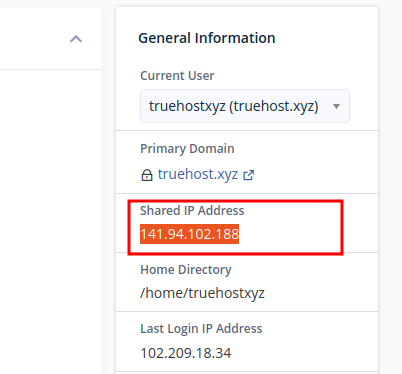Click the external link icon after truehost.xyz
Image resolution: width=402 pixels, height=374 pixels.
(249, 175)
